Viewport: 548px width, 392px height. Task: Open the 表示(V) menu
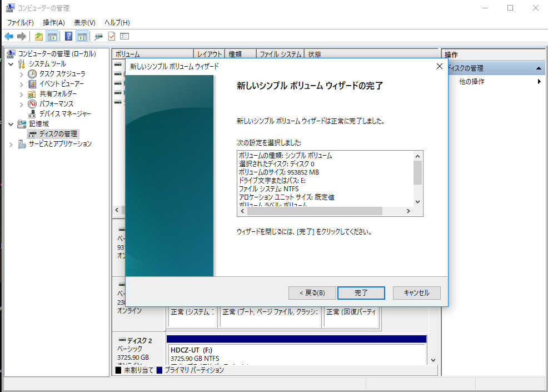pos(84,22)
